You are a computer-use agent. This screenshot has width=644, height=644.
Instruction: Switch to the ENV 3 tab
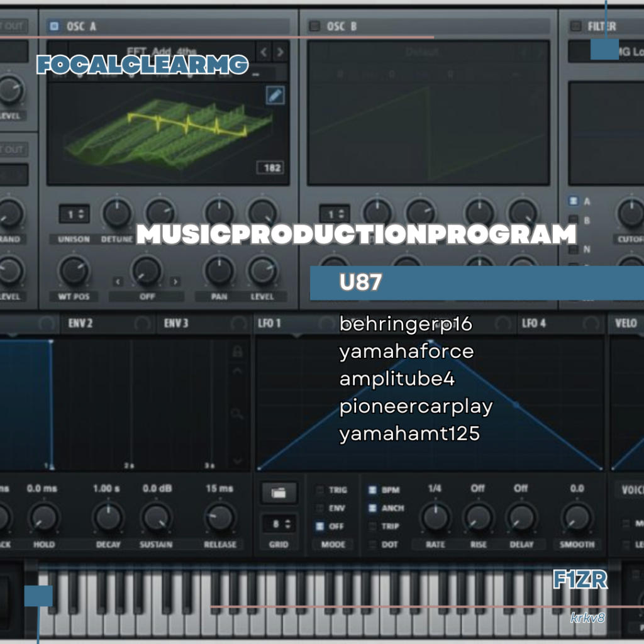coord(176,324)
